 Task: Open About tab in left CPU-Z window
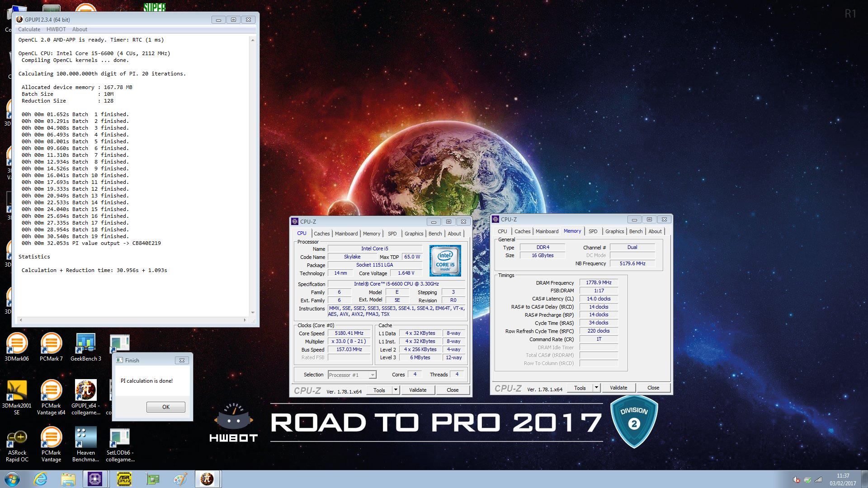click(454, 234)
